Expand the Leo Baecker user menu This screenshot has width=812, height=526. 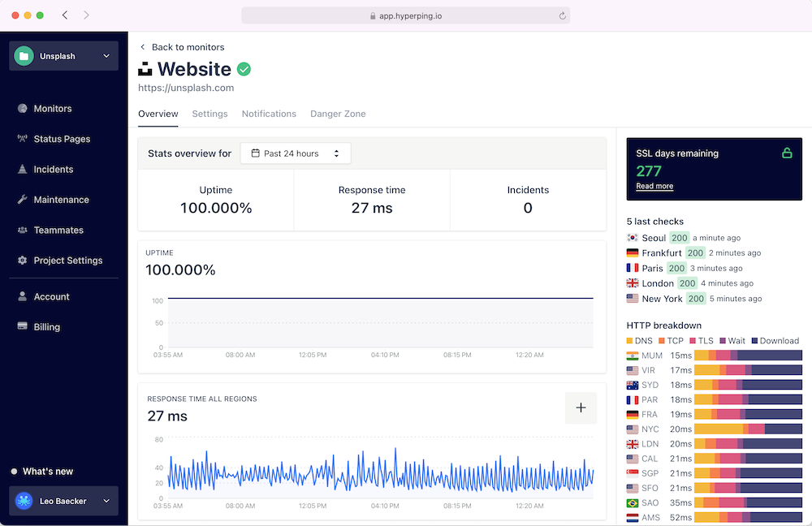coord(63,501)
